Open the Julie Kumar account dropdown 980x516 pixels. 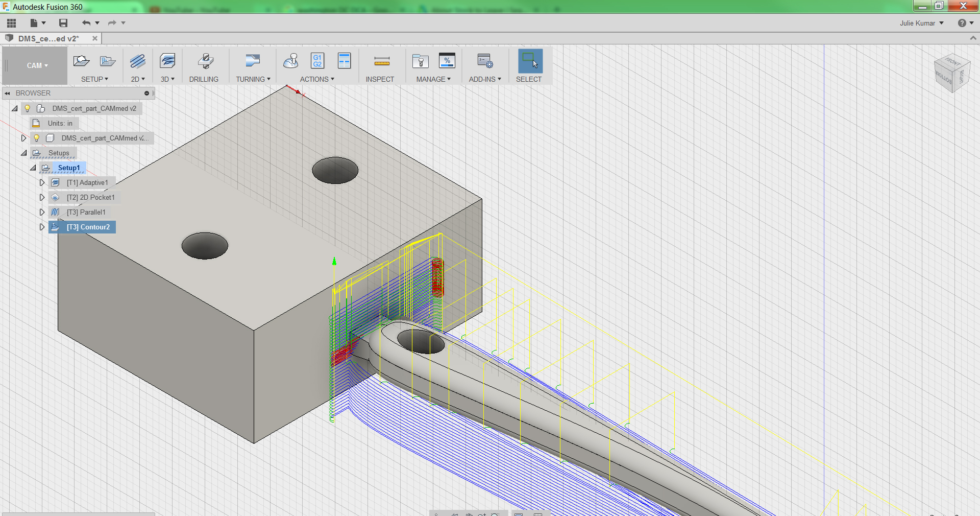click(x=922, y=23)
